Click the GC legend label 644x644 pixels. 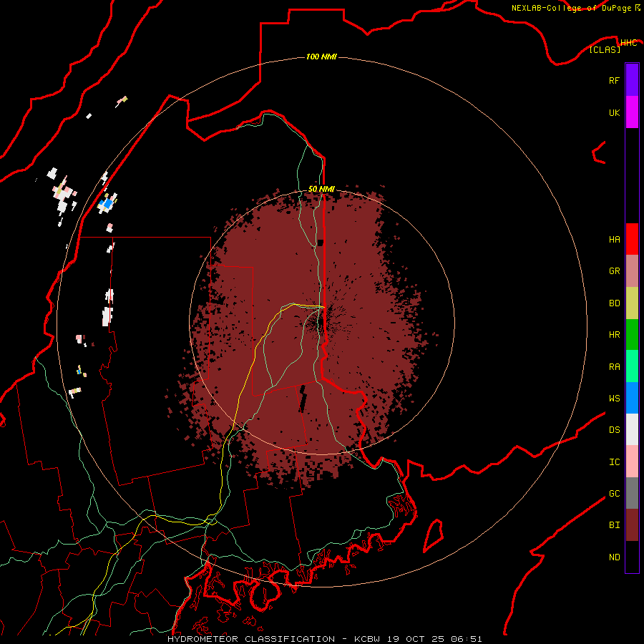[x=614, y=494]
